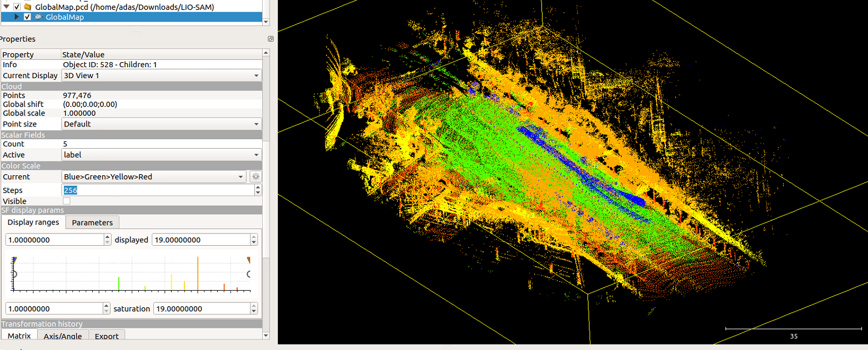Viewport: 868px width, 350px height.
Task: Click the Steps value field
Action: pyautogui.click(x=158, y=190)
